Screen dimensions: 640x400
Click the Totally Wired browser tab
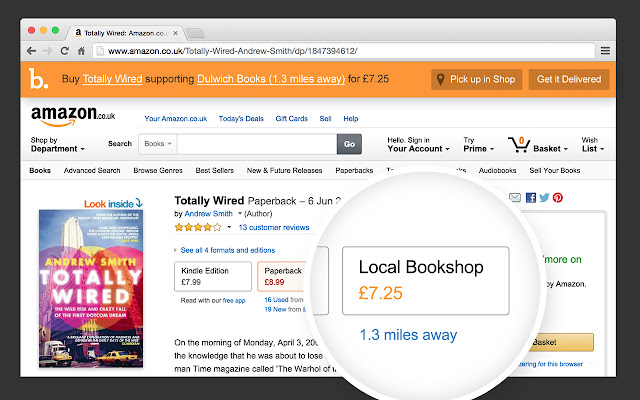[x=127, y=33]
